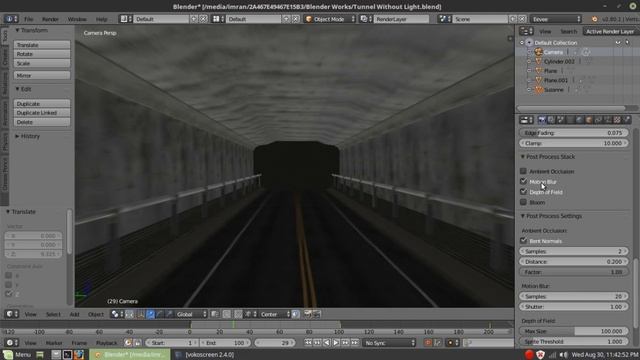
Task: Click the red recording tray icon
Action: click(529, 354)
